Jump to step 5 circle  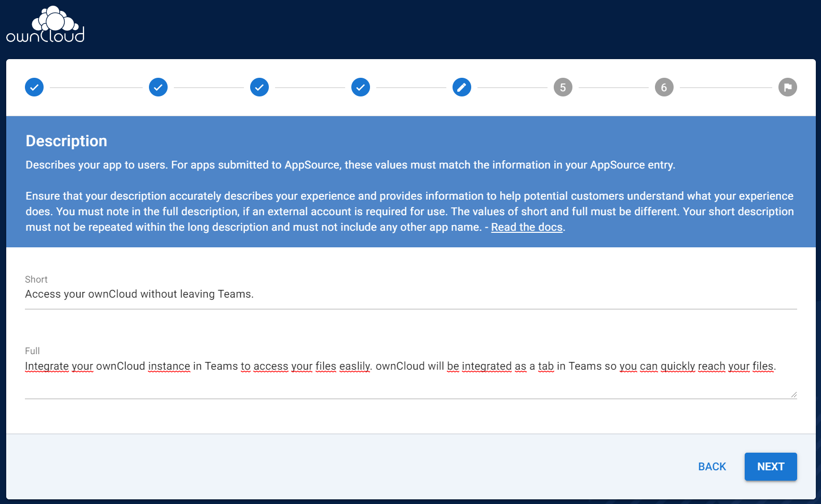563,87
